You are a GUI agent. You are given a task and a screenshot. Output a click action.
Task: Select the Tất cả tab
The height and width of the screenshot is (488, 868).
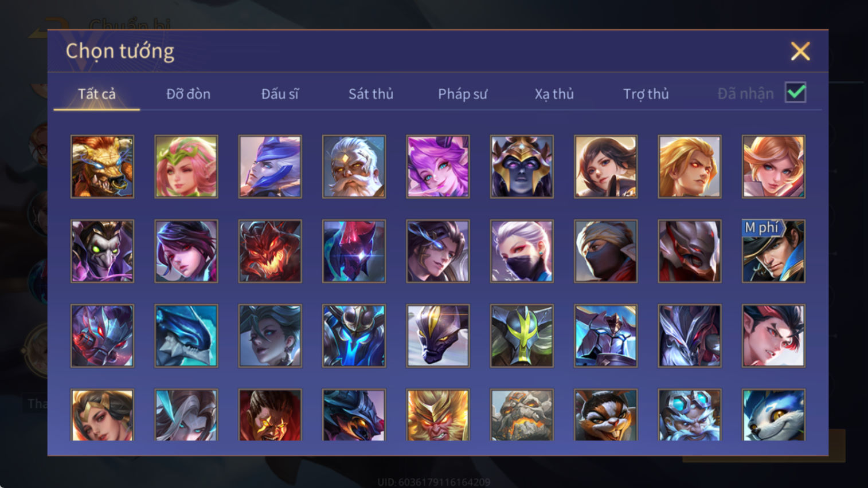tap(97, 94)
